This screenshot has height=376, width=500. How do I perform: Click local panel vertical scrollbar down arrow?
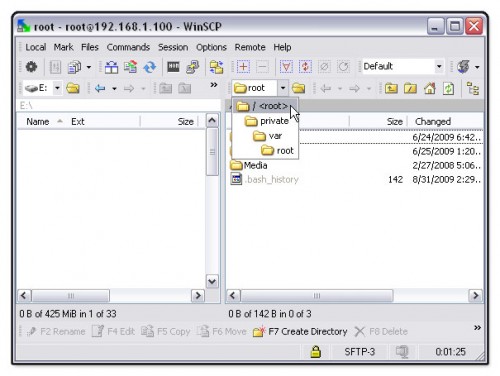[212, 282]
